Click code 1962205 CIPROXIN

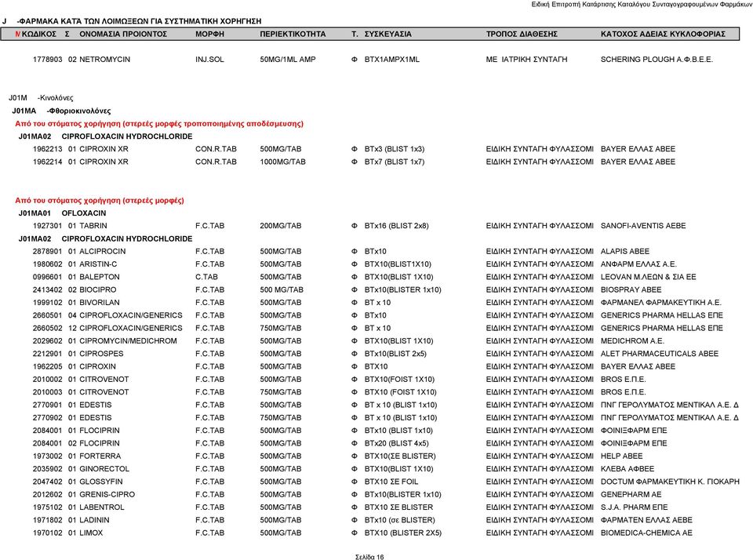[x=48, y=366]
